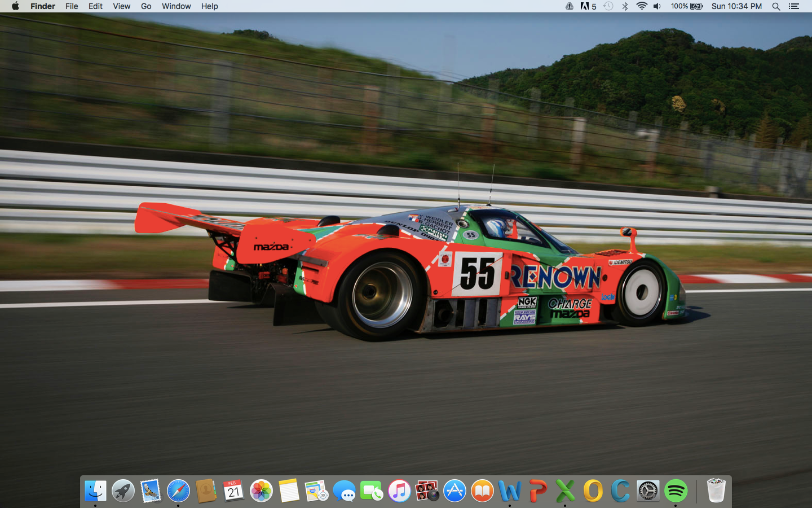Viewport: 812px width, 508px height.
Task: Open the Photos app in Dock
Action: point(261,491)
